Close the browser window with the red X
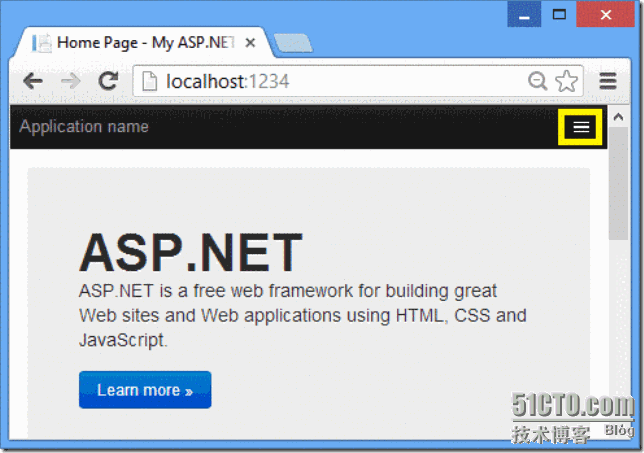 pos(605,15)
